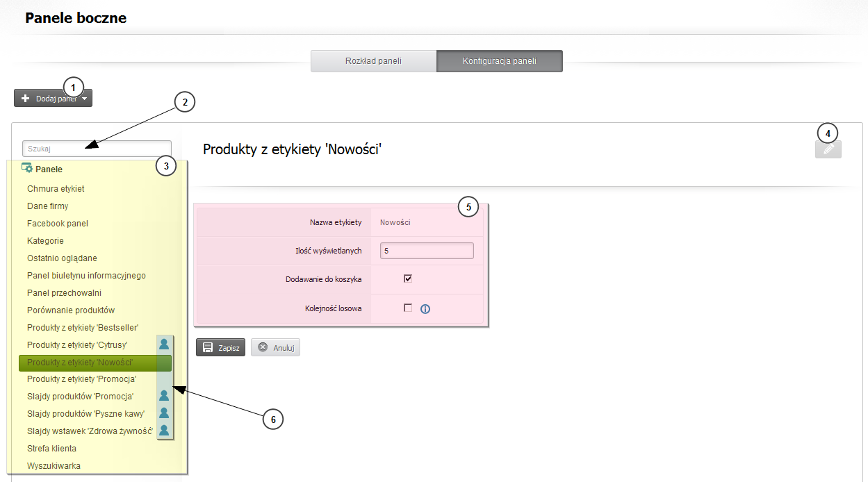Switch to the Rozkład paneli tab

click(x=373, y=61)
